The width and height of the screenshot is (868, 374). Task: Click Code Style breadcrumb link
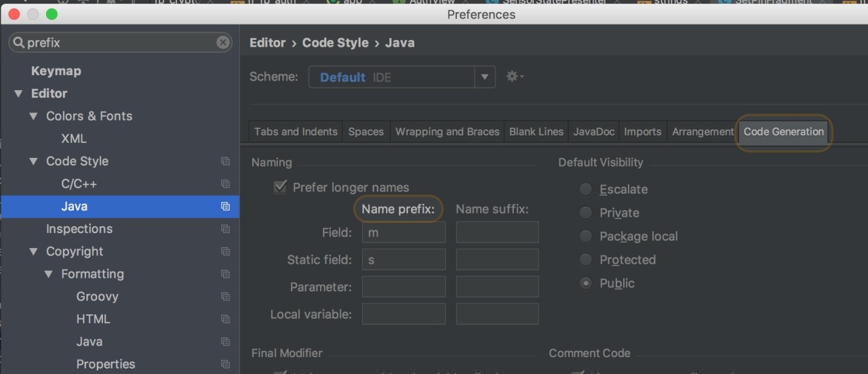pyautogui.click(x=335, y=43)
